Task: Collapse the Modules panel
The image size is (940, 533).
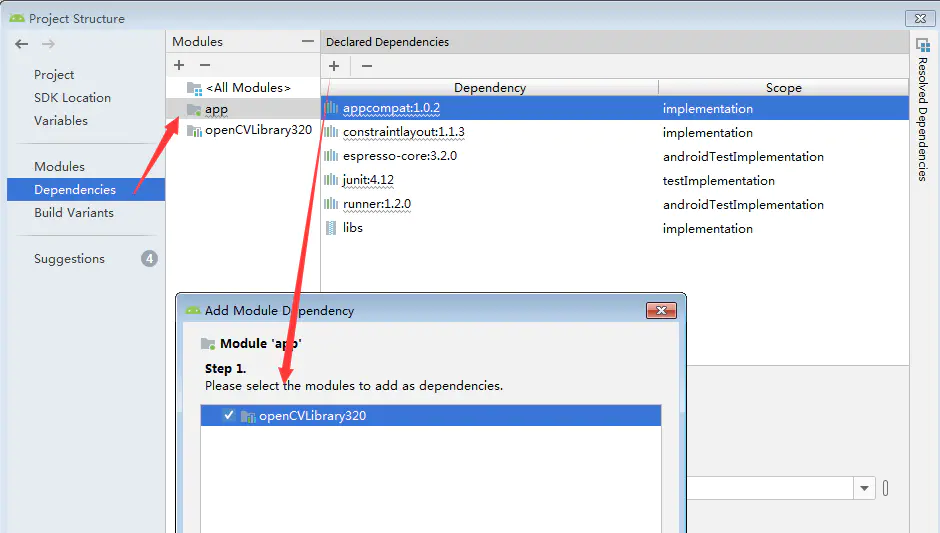Action: [308, 41]
